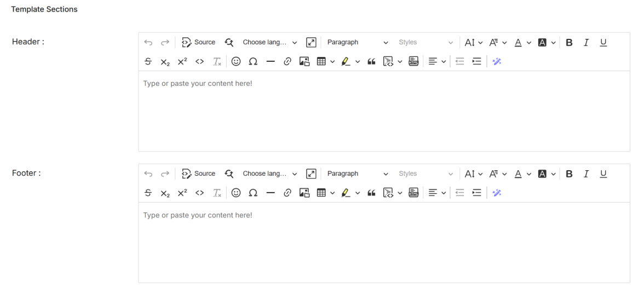Open special characters in Header editor

253,61
